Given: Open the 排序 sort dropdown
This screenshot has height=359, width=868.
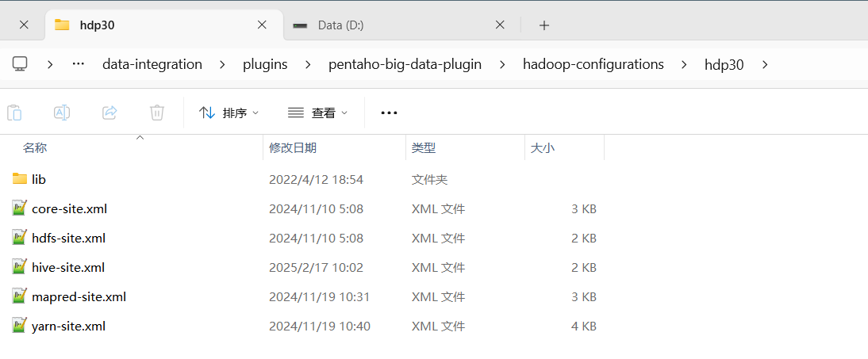Looking at the screenshot, I should pyautogui.click(x=229, y=113).
